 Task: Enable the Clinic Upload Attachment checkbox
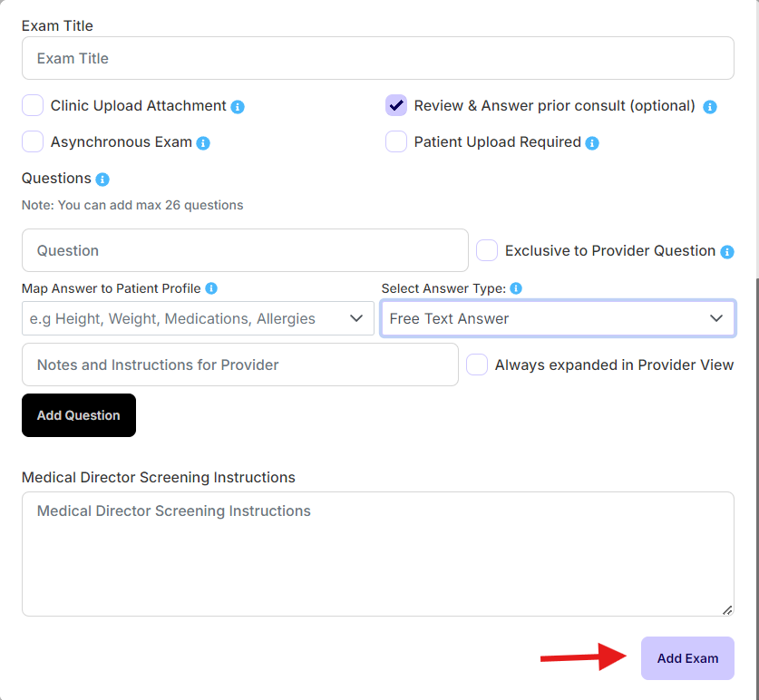[32, 105]
